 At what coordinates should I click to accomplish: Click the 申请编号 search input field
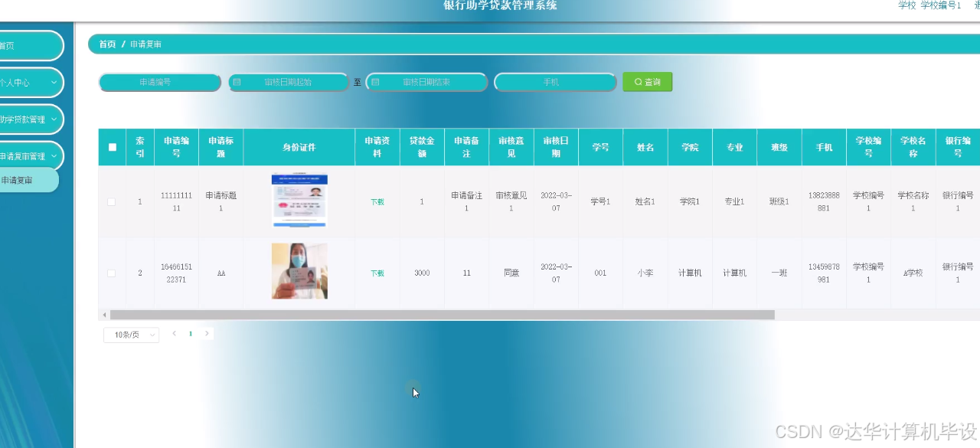159,82
